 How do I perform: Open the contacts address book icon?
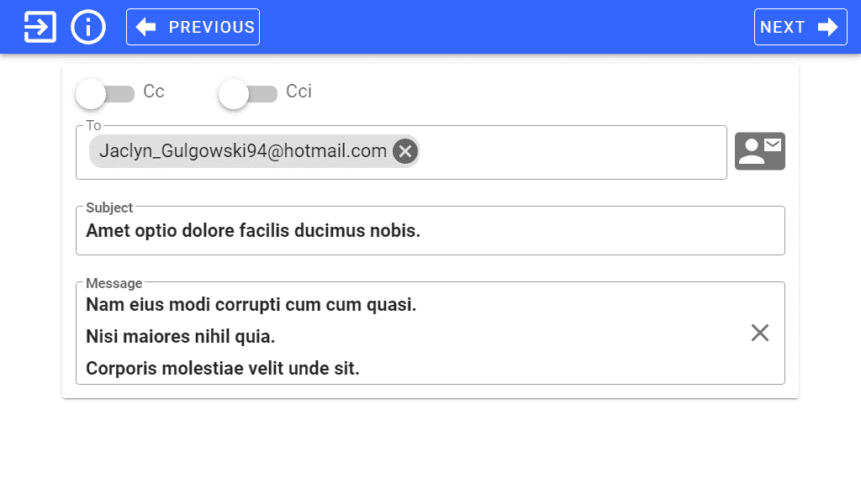tap(760, 151)
